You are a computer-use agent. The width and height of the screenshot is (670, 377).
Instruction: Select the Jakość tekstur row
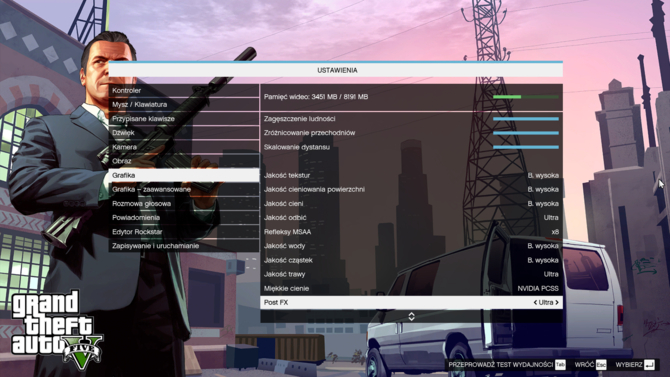click(x=411, y=175)
